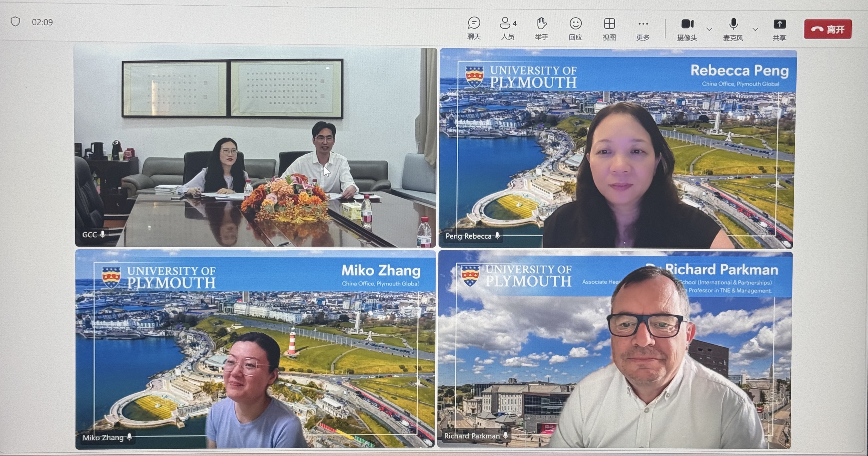Expand camera device options arrow
This screenshot has width=868, height=456.
pos(709,29)
